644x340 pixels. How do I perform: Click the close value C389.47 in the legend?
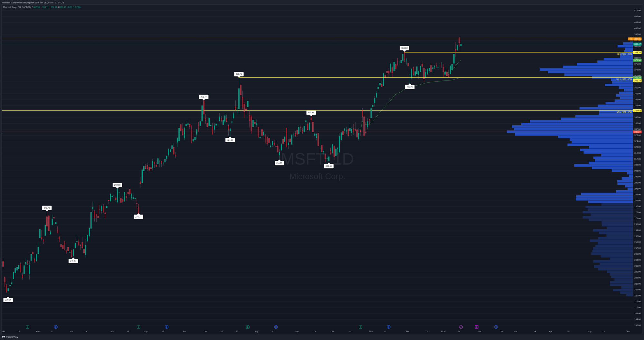[62, 7]
